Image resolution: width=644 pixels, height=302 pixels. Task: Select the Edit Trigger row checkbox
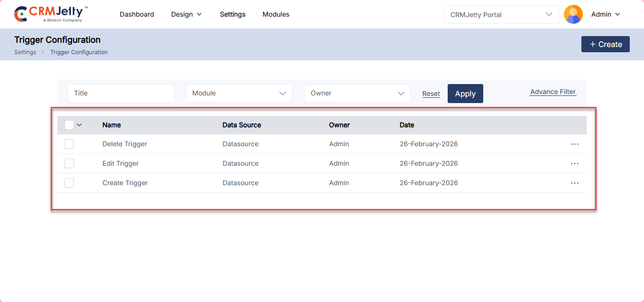pos(69,163)
